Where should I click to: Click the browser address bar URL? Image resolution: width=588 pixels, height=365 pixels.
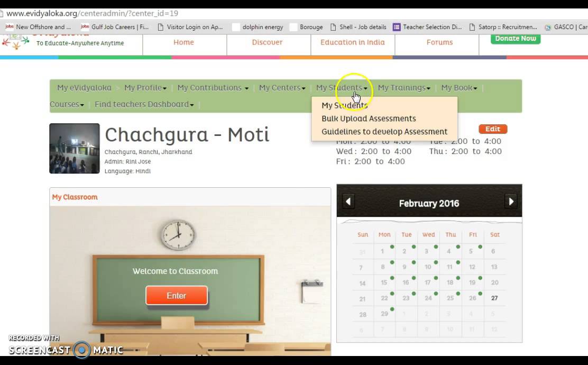pyautogui.click(x=92, y=14)
